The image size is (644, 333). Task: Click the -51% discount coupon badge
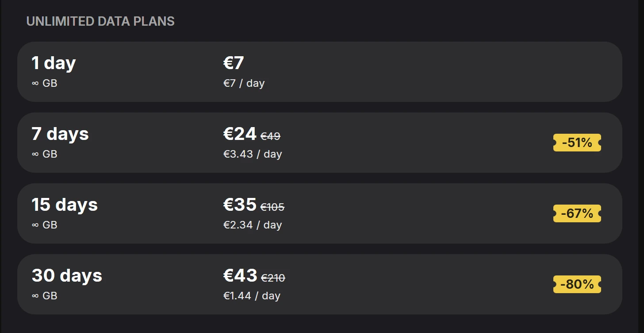(x=577, y=143)
